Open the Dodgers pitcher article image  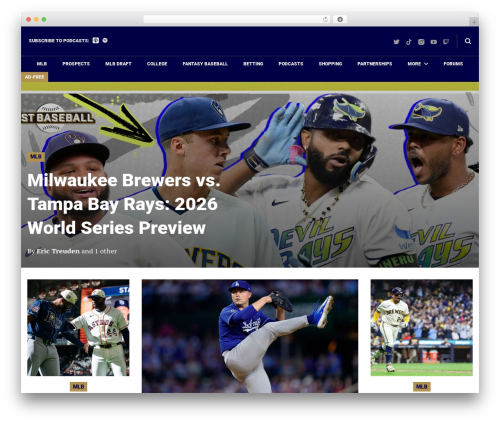250,336
